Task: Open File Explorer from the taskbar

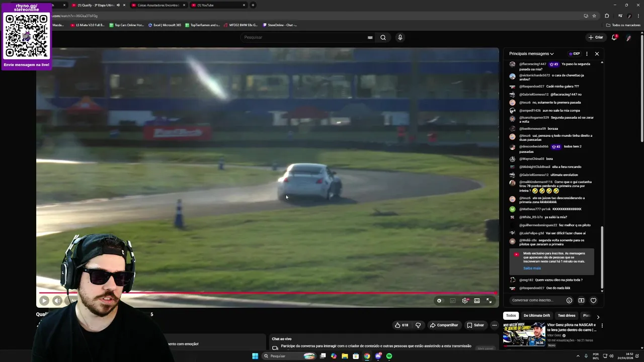Action: [345, 356]
